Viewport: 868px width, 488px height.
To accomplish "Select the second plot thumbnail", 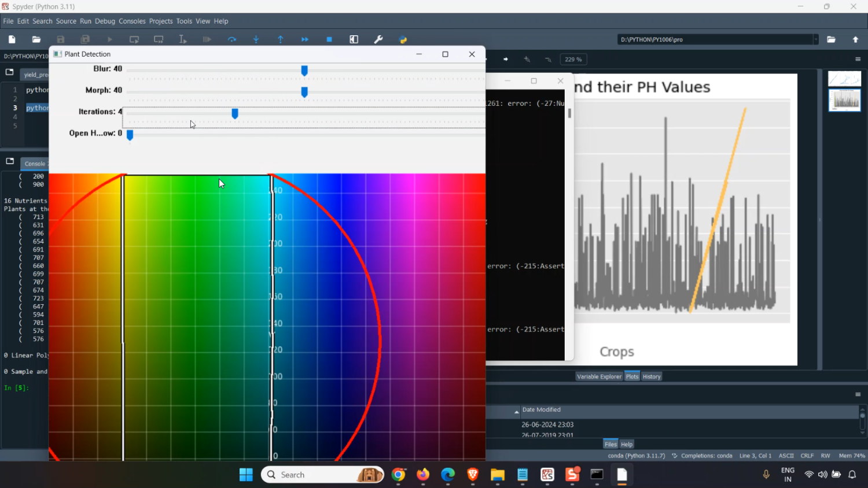I will (844, 101).
